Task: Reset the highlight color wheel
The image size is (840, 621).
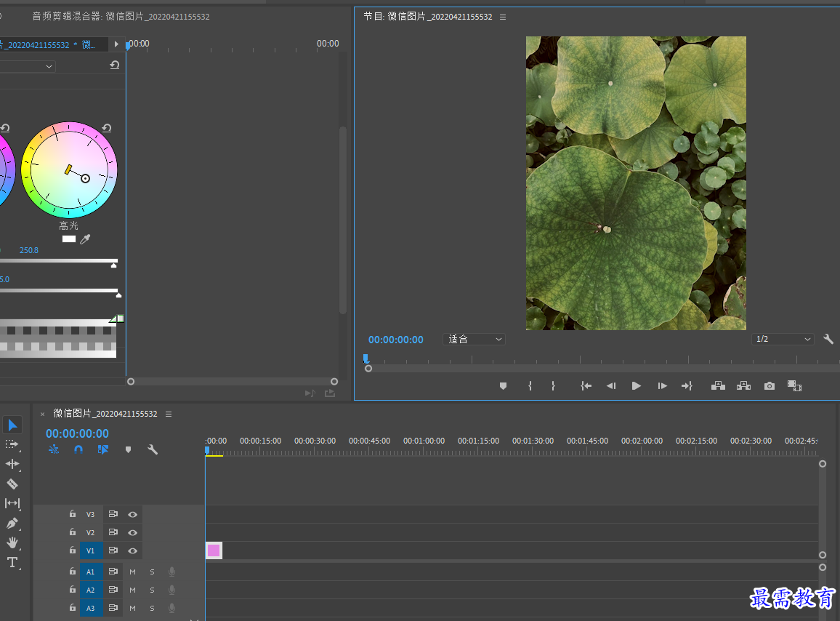Action: coord(107,128)
